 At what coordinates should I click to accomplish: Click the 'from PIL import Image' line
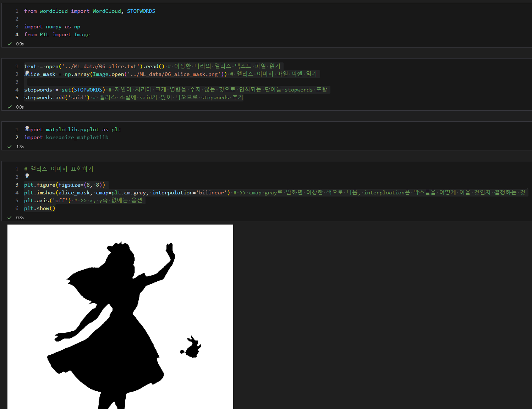click(57, 34)
